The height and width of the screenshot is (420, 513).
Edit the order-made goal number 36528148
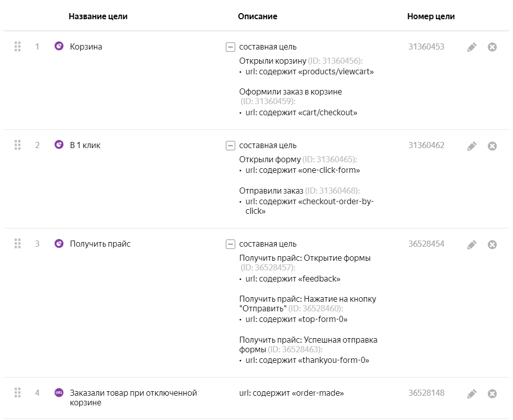(472, 393)
